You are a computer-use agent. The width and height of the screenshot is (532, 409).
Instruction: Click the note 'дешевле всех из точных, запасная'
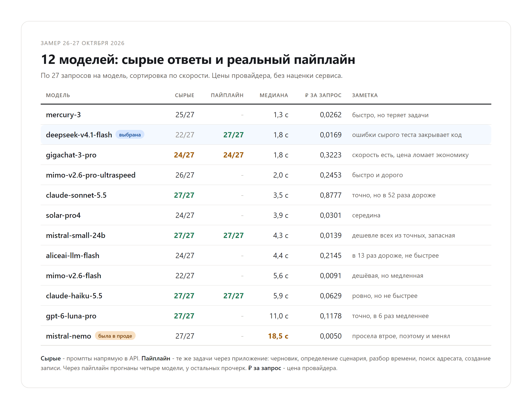point(403,235)
